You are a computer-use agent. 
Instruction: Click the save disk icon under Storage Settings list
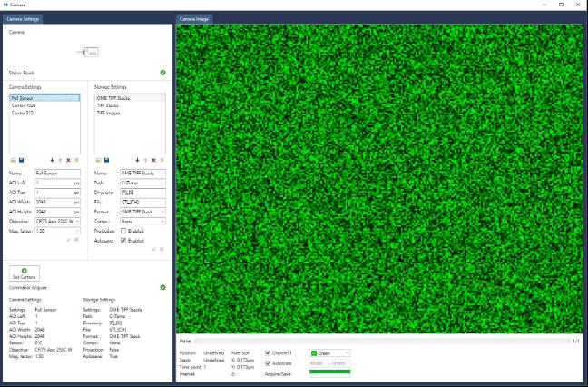tap(106, 159)
